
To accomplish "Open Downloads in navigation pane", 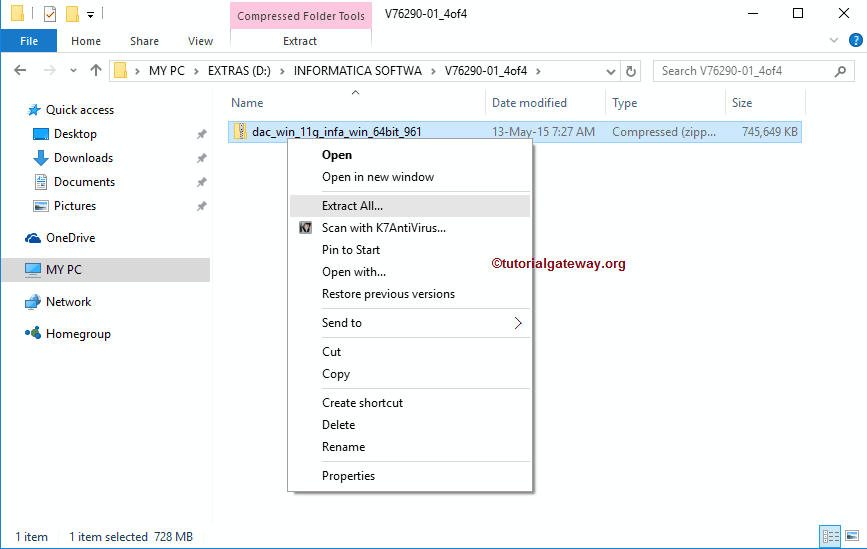I will click(x=83, y=158).
